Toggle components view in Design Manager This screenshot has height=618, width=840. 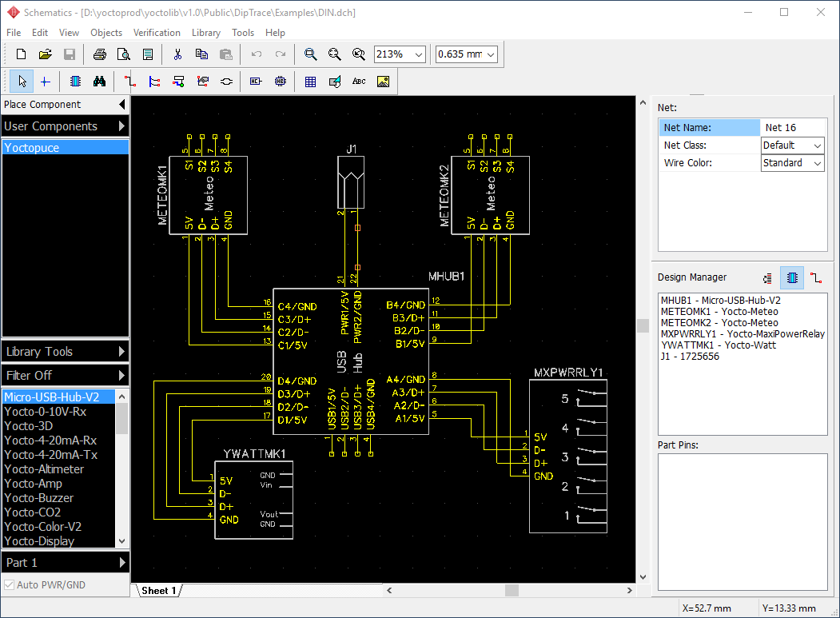click(791, 277)
